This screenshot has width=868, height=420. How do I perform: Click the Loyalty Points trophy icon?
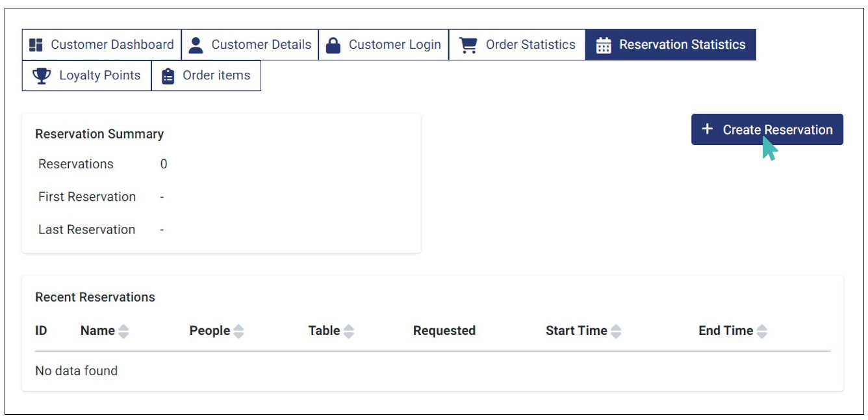pos(42,75)
